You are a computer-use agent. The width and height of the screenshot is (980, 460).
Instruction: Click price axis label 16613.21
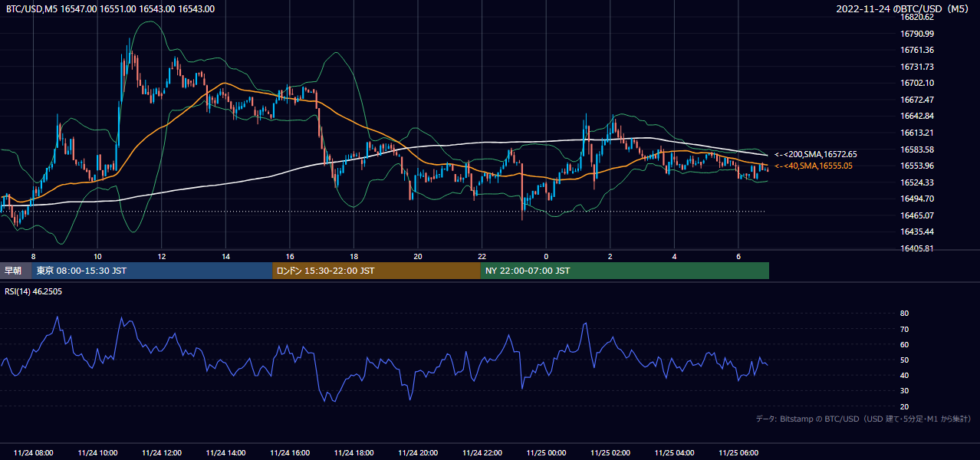pos(916,133)
